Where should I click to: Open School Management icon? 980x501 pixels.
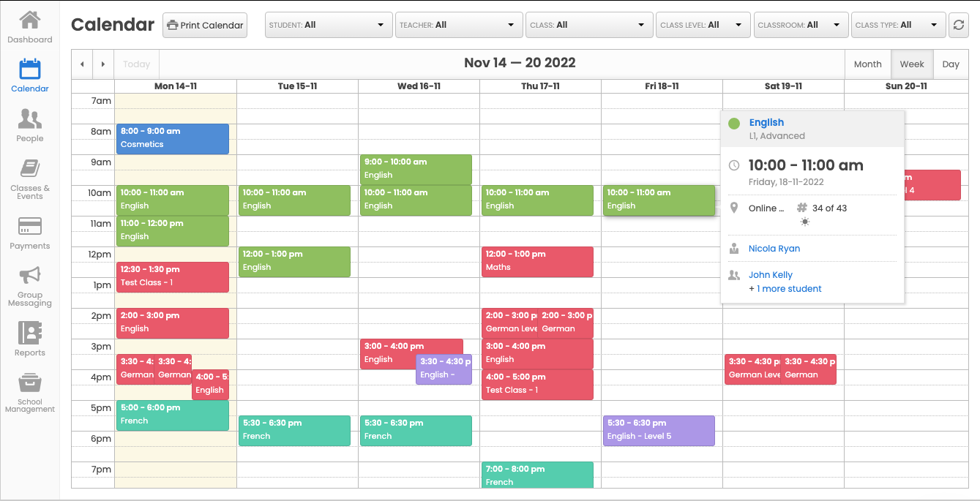[30, 383]
